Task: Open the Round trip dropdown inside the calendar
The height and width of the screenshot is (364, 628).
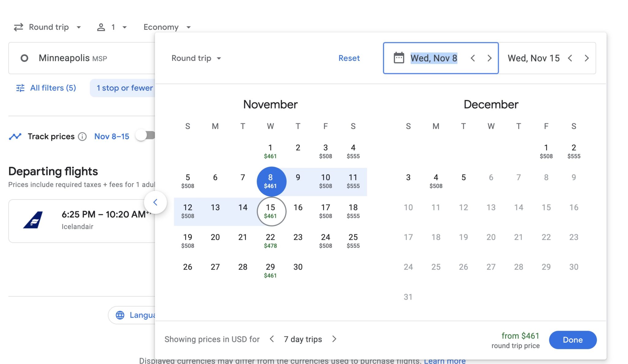Action: point(196,58)
